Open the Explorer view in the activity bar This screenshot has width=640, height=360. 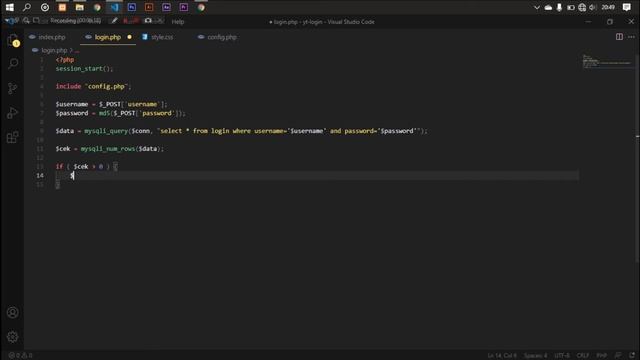(x=13, y=40)
